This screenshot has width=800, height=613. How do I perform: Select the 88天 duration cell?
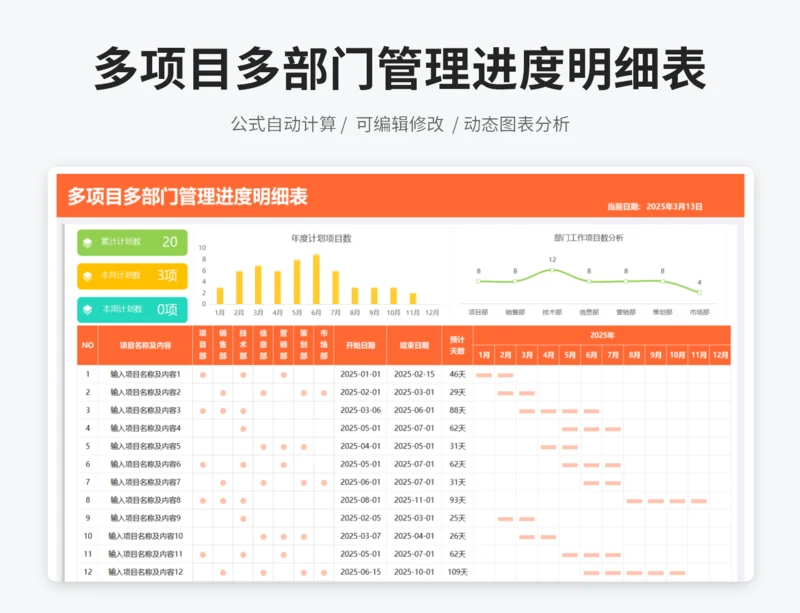457,410
